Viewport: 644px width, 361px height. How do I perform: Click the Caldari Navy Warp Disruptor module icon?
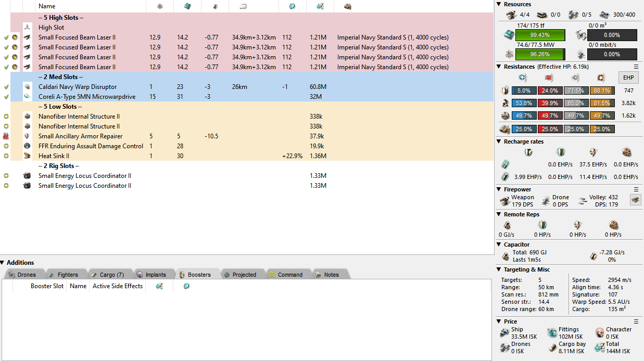pos(28,87)
